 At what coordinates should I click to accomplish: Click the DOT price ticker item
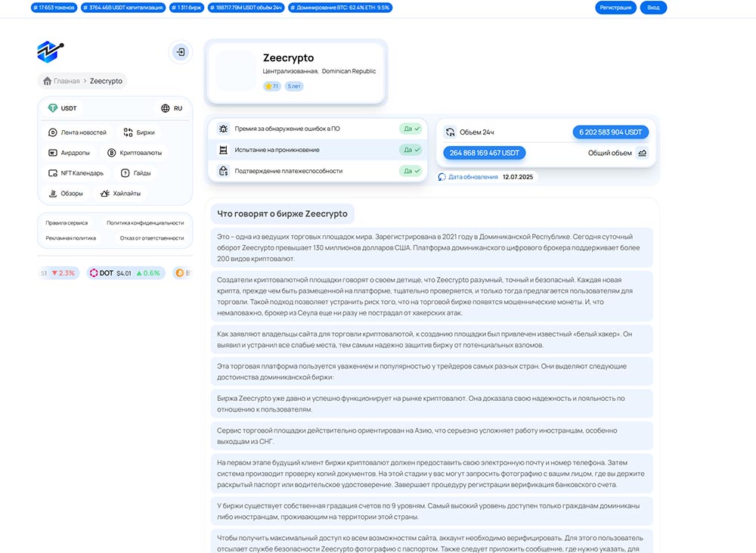125,273
